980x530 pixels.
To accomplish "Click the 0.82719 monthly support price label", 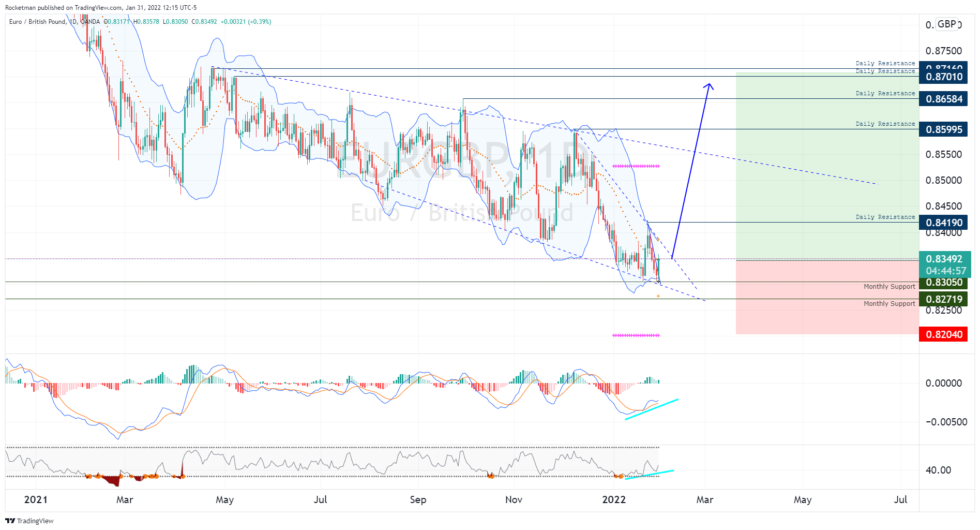I will [943, 299].
